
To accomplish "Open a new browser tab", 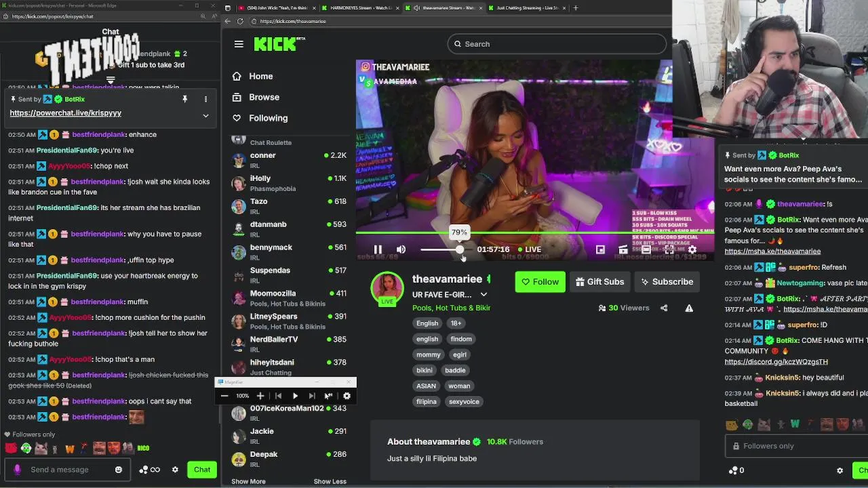I will point(576,8).
